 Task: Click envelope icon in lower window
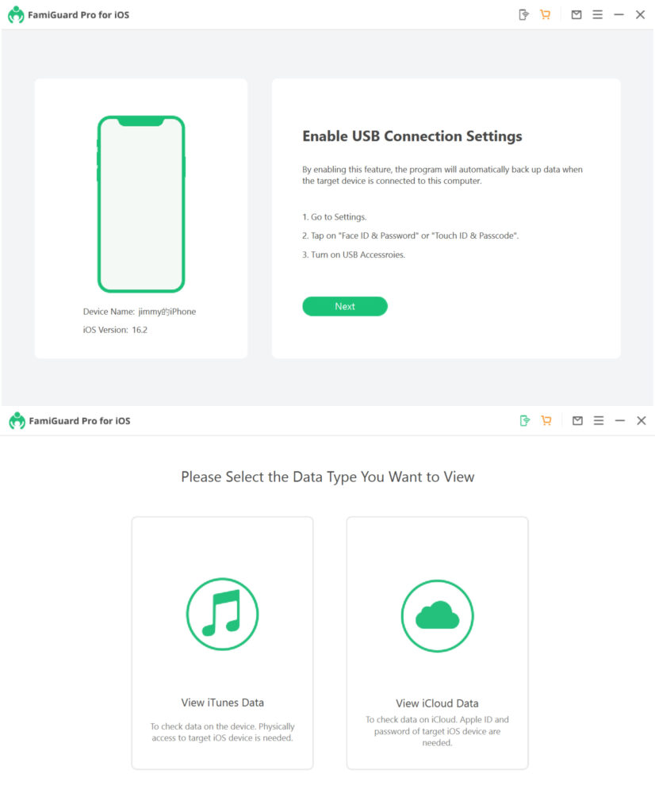point(577,420)
